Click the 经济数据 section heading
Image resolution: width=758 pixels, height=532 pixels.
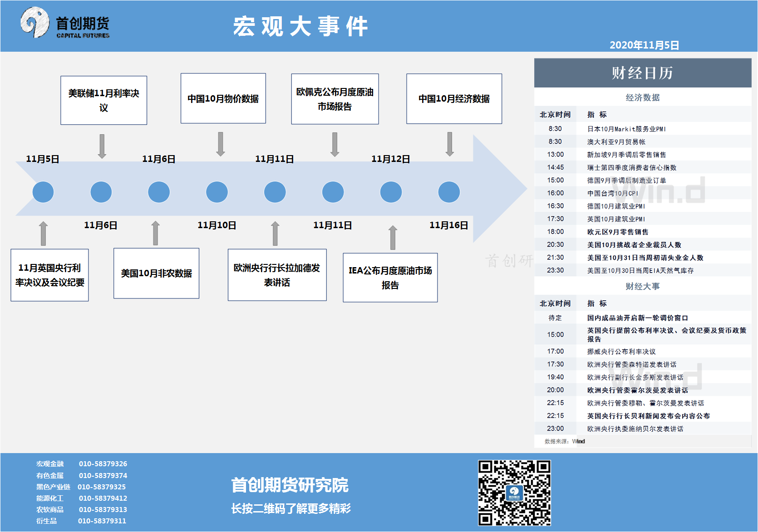[643, 98]
